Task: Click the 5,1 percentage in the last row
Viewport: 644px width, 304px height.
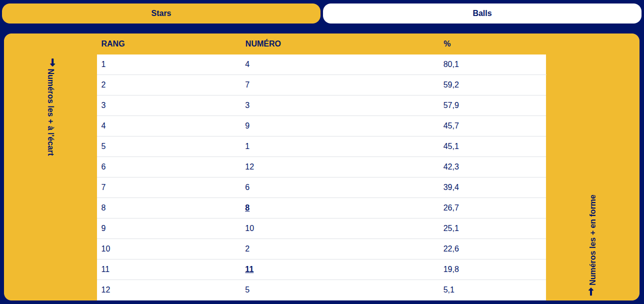Action: tap(449, 290)
